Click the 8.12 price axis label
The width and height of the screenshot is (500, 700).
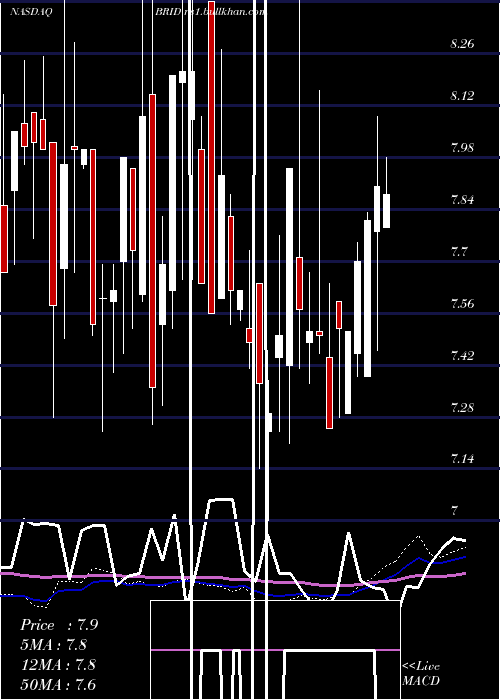462,96
